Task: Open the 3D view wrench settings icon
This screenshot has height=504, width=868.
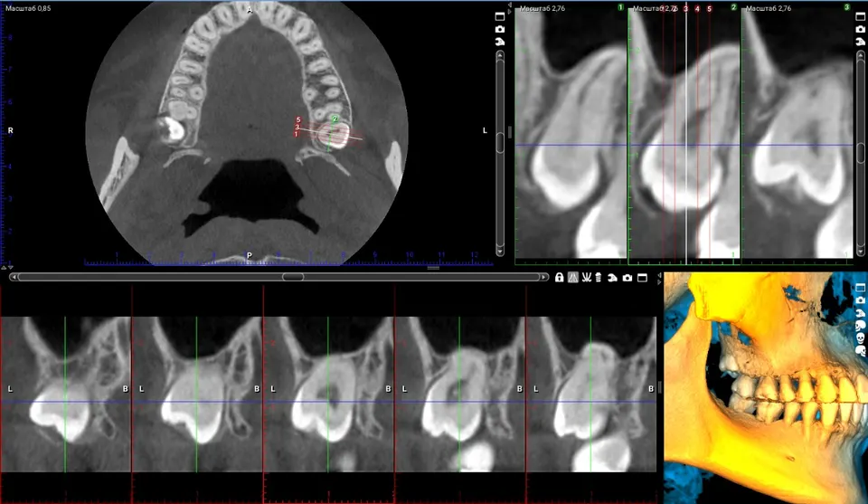Action: (861, 312)
